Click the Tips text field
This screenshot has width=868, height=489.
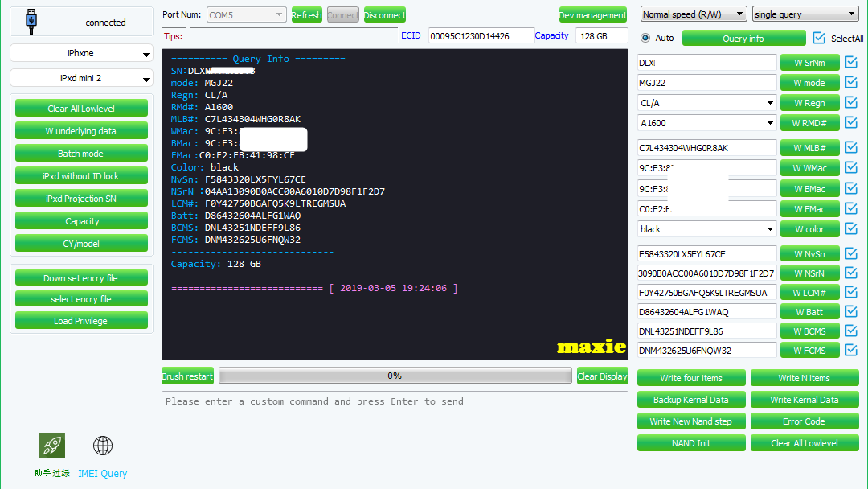coord(293,36)
